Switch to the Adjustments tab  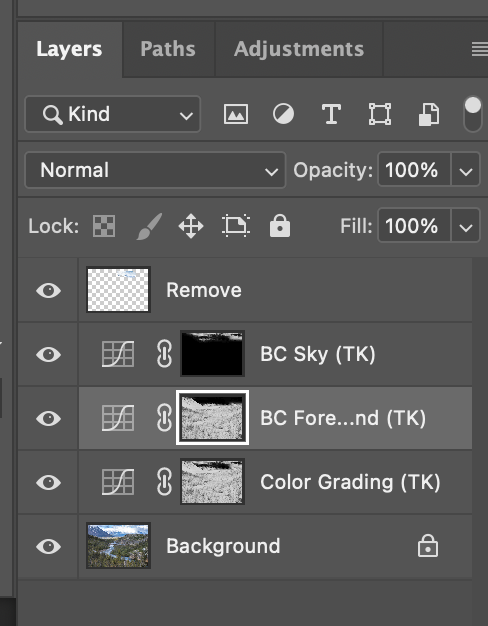tap(299, 49)
